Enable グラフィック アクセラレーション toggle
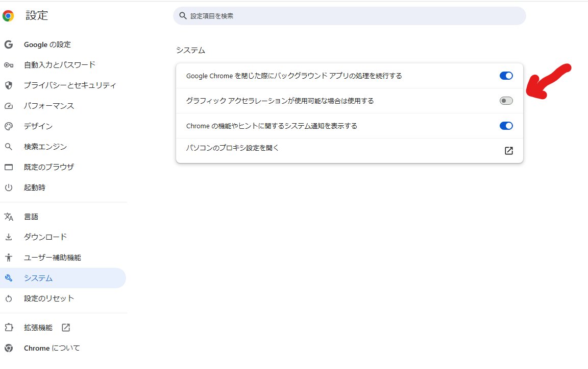588x369 pixels. [x=505, y=101]
